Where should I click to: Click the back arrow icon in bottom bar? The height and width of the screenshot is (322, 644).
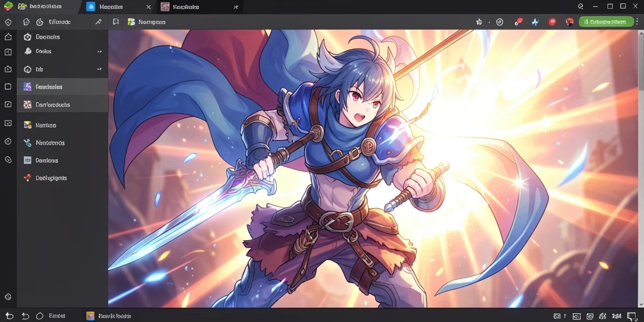[x=9, y=316]
